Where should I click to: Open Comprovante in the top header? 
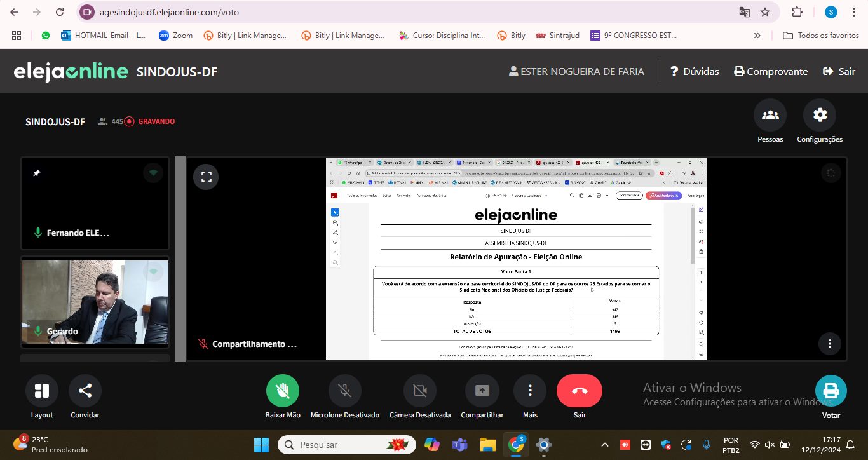[x=771, y=71]
